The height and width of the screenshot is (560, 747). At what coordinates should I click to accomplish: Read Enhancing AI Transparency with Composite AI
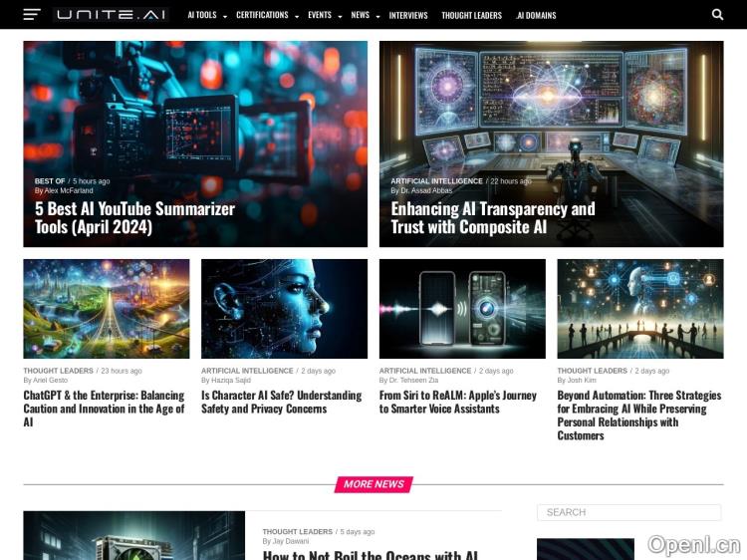(492, 217)
